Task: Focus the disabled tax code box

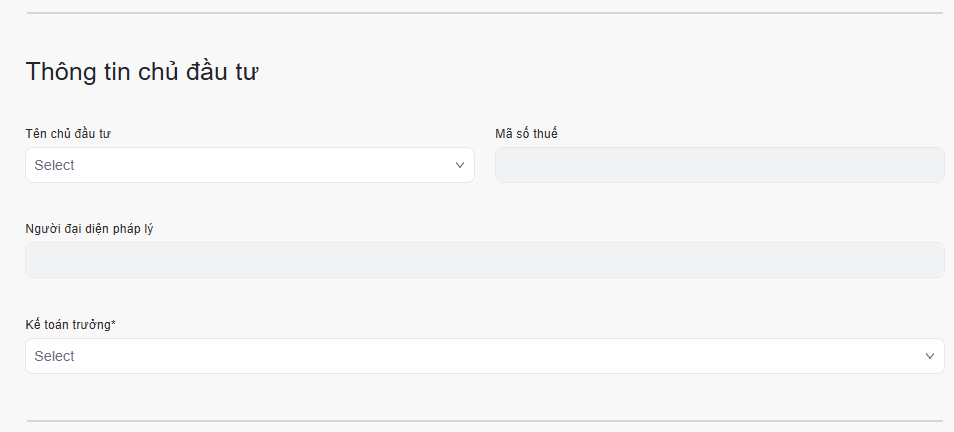Action: click(x=719, y=165)
